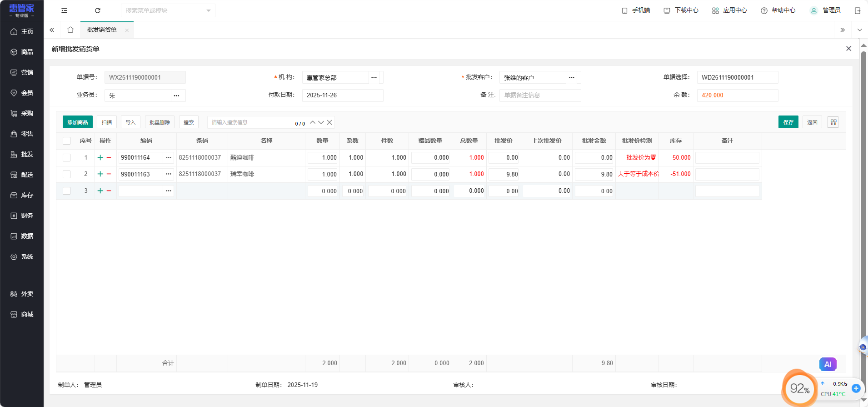Expand the menu or module search dropdown
This screenshot has width=868, height=407.
pyautogui.click(x=209, y=10)
